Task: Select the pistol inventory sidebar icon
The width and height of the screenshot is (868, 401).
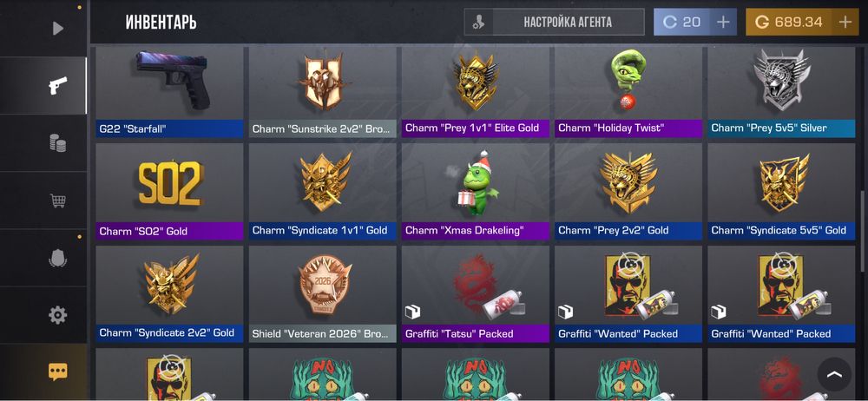Action: tap(57, 85)
